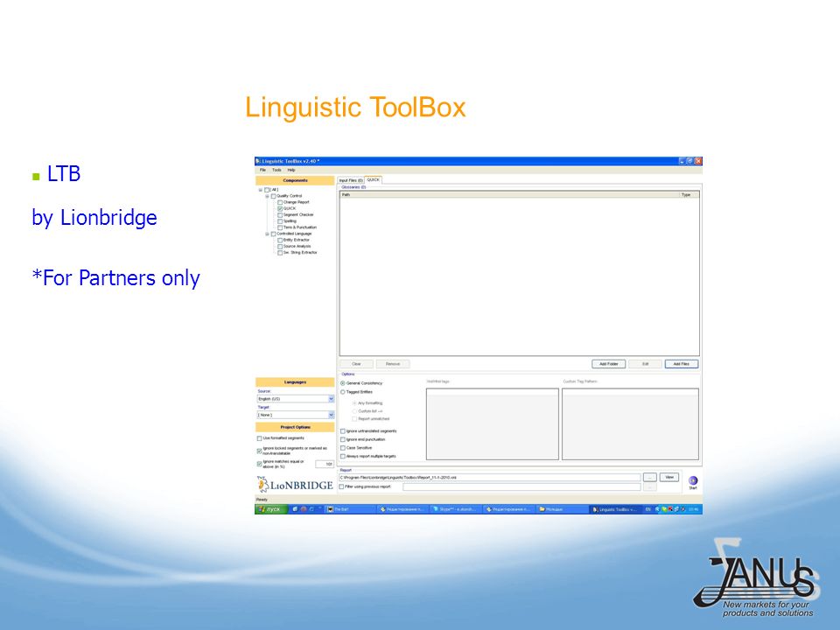
Task: Check Use formatted segments option
Action: pyautogui.click(x=259, y=438)
